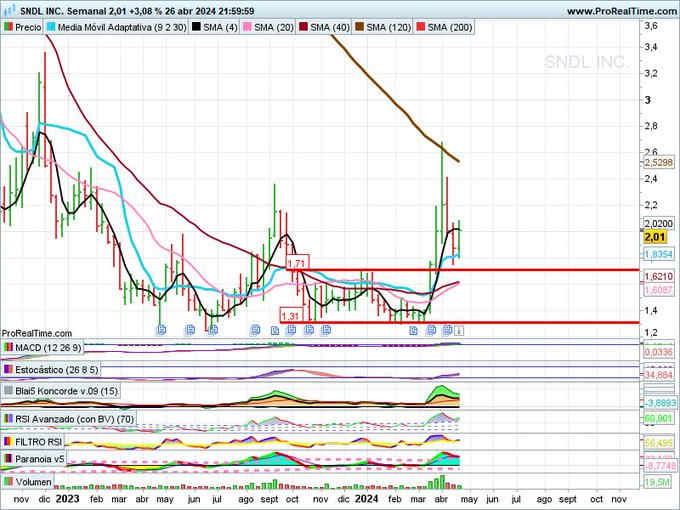
Task: Click the 1,71 price label box
Action: tap(298, 263)
